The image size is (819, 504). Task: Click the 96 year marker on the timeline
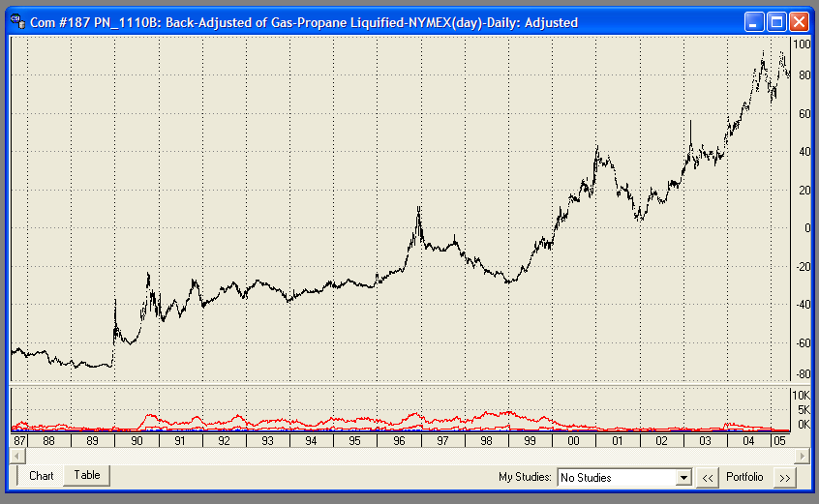tap(399, 440)
